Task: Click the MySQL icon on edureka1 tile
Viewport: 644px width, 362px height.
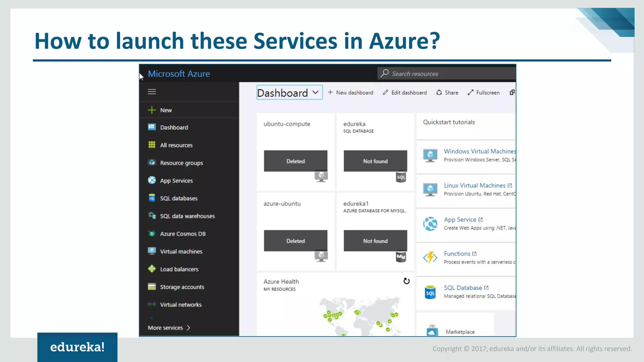Action: (x=401, y=256)
